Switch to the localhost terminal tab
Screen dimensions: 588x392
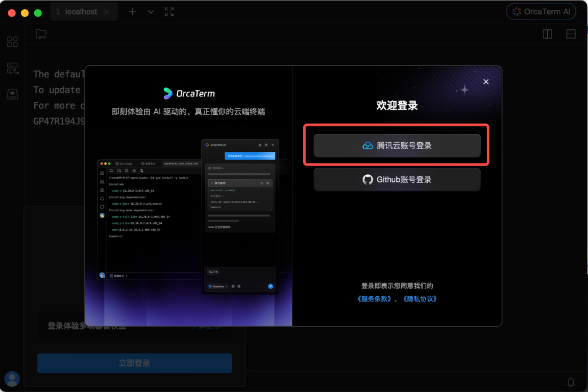coord(82,11)
